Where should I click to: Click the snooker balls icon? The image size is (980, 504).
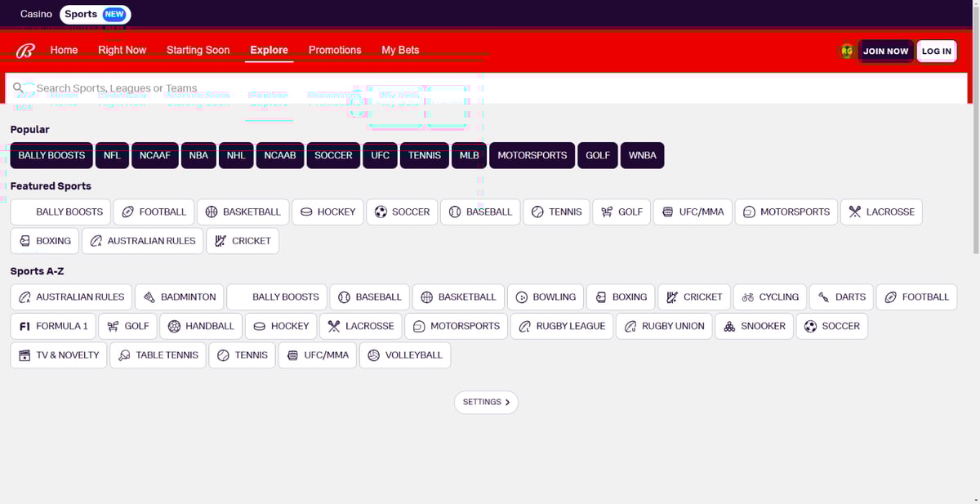point(729,327)
